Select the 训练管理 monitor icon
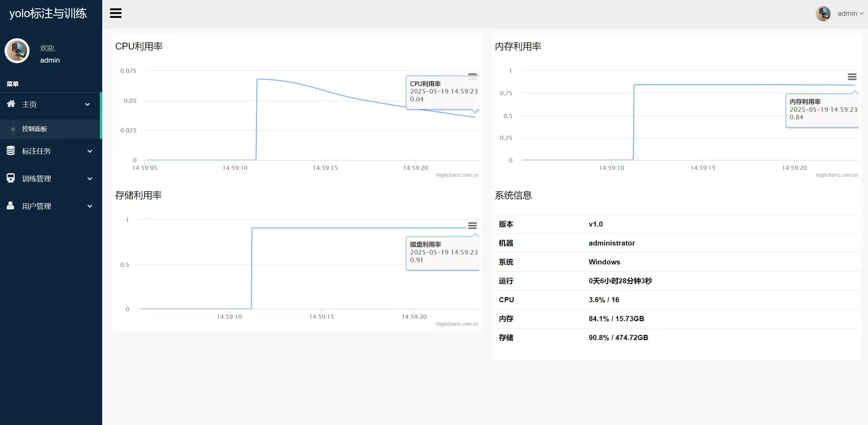 click(x=10, y=178)
